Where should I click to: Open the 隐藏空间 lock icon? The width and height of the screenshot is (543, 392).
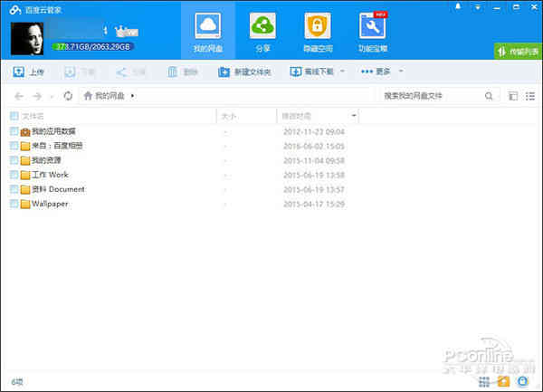[317, 25]
